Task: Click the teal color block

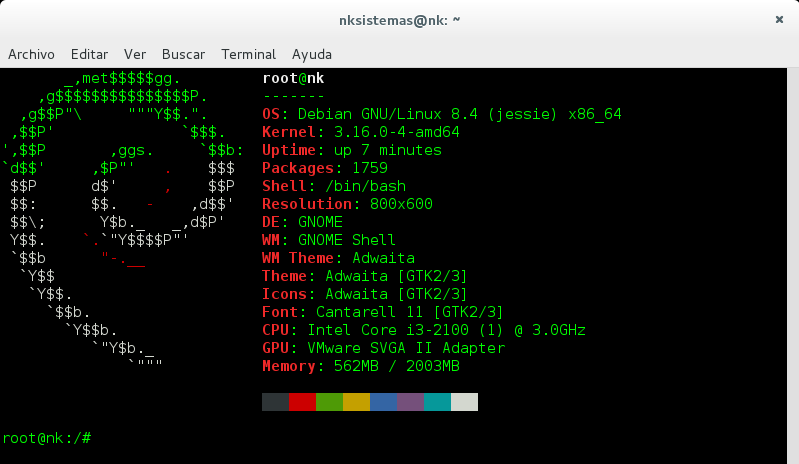Action: click(437, 402)
